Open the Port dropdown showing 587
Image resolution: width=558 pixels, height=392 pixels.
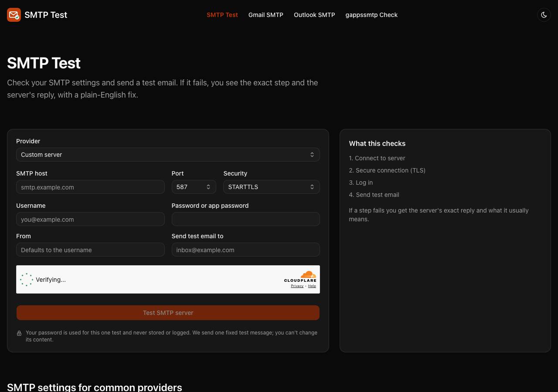coord(194,187)
